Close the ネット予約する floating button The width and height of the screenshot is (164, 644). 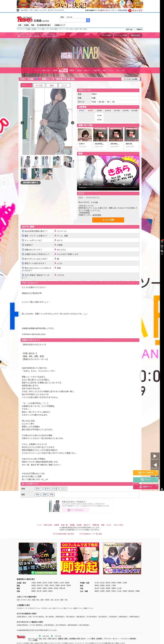click(x=157, y=472)
